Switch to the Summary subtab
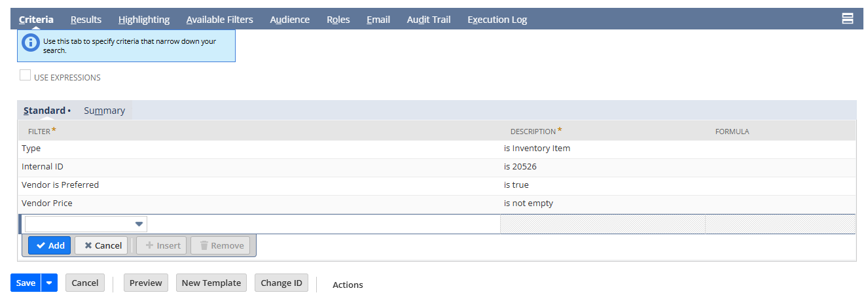The height and width of the screenshot is (299, 868). click(104, 111)
